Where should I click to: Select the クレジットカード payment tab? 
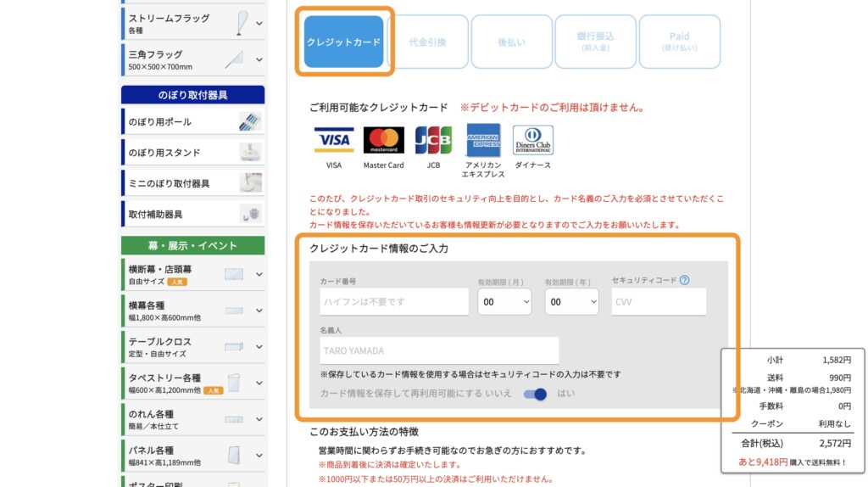point(343,42)
